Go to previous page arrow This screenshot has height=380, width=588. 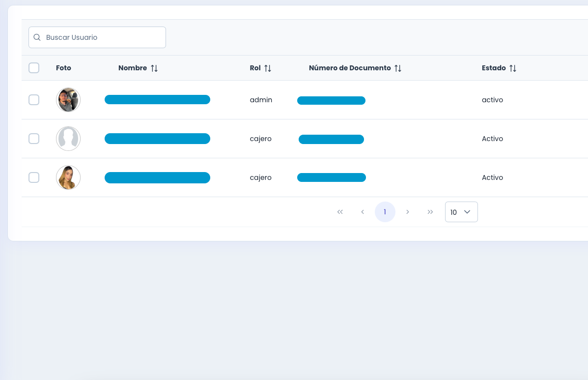(x=363, y=212)
